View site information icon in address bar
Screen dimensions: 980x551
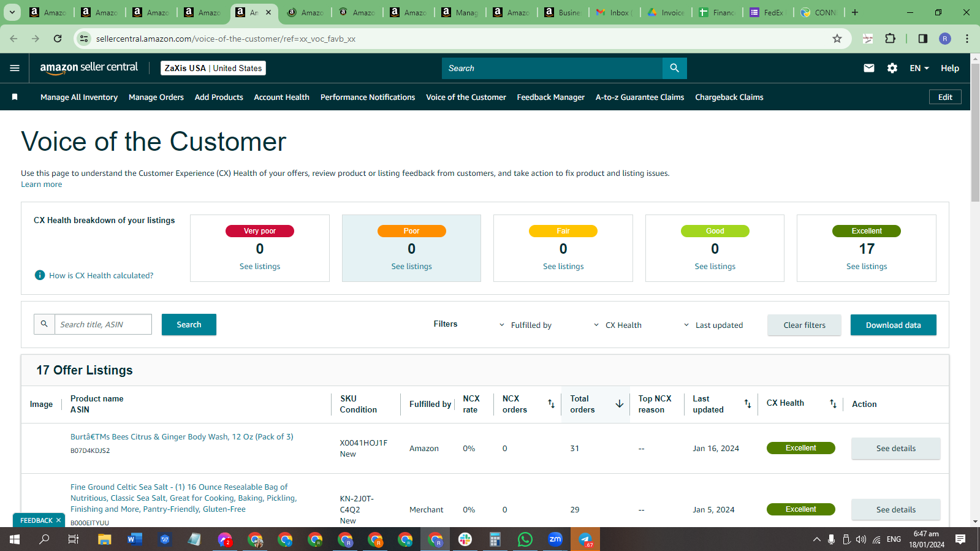(x=84, y=39)
